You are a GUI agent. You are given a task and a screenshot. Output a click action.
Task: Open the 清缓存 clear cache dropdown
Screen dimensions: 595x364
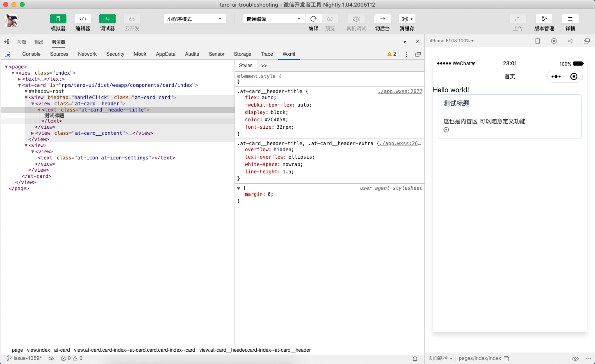[x=407, y=19]
